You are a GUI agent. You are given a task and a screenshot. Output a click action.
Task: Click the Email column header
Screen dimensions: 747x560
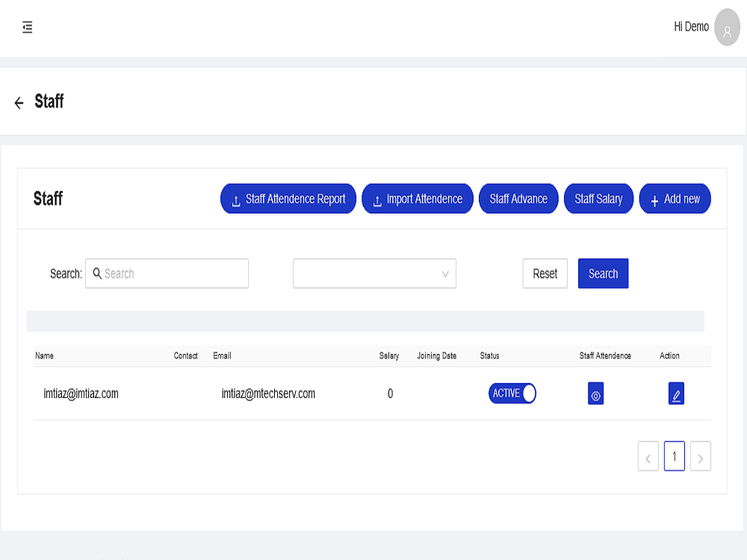coord(222,355)
